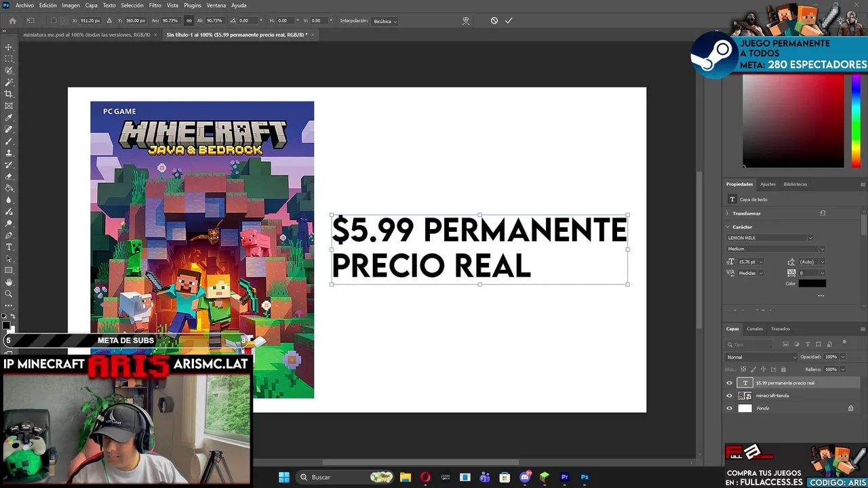The image size is (868, 488).
Task: Open the kerning Medidas dropdown
Action: point(761,273)
